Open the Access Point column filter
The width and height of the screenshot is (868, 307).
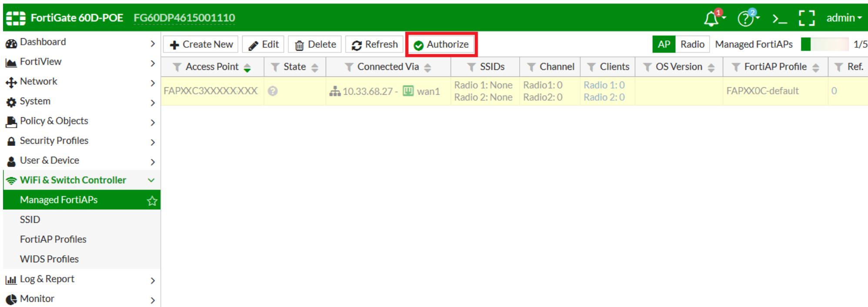(177, 67)
